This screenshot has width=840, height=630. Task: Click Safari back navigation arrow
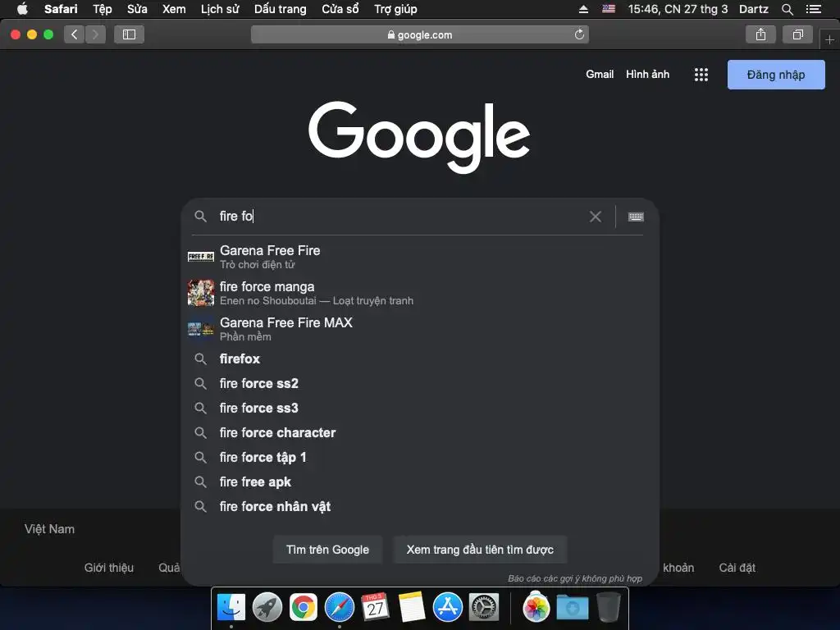pos(75,34)
